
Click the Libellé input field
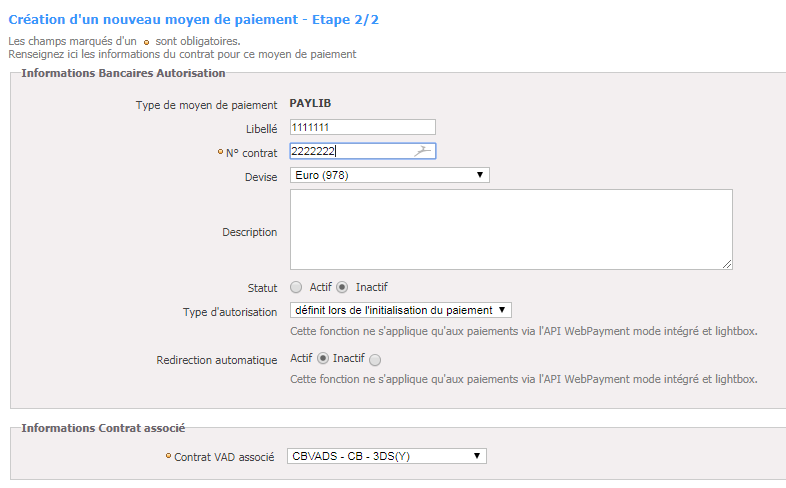pos(362,127)
